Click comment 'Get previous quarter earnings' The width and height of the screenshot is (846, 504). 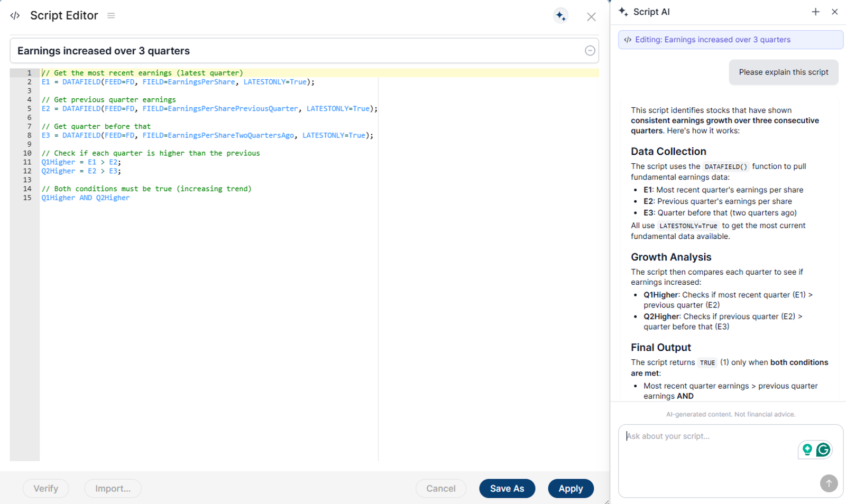click(x=108, y=99)
